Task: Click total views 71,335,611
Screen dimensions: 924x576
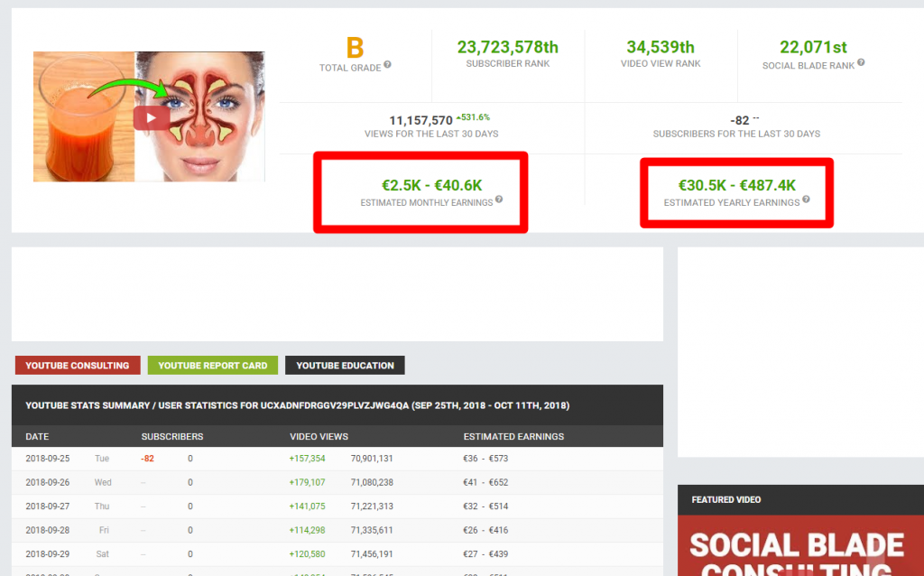Action: tap(372, 530)
